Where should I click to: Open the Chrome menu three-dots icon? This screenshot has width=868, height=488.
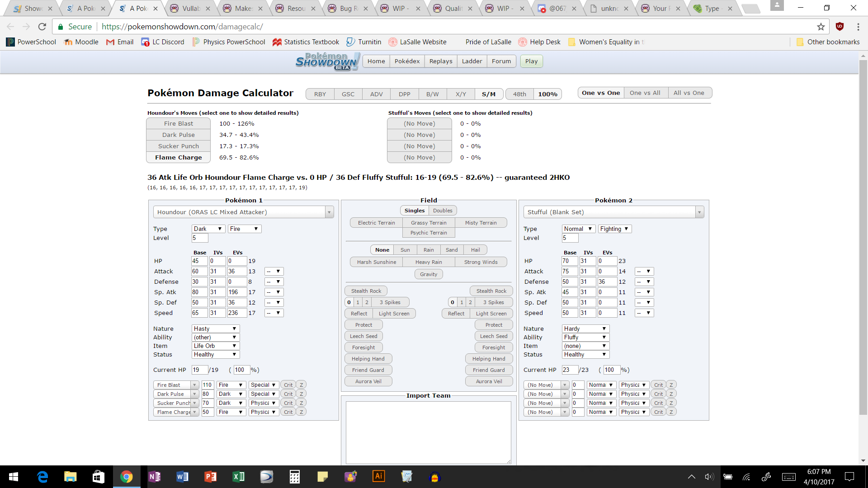[x=858, y=27]
